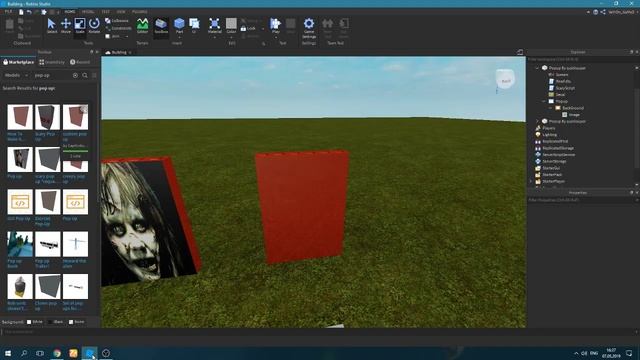Open Game Settings
640x360 pixels.
click(309, 28)
